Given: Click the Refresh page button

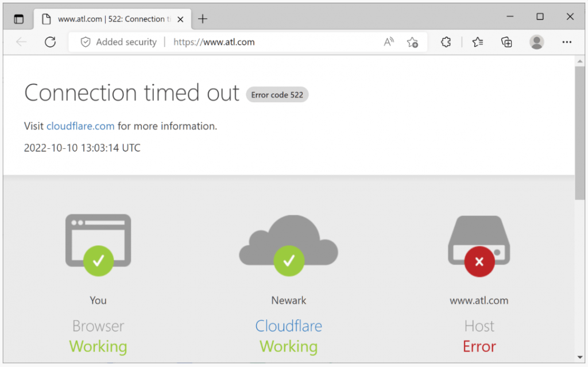Looking at the screenshot, I should pyautogui.click(x=50, y=42).
